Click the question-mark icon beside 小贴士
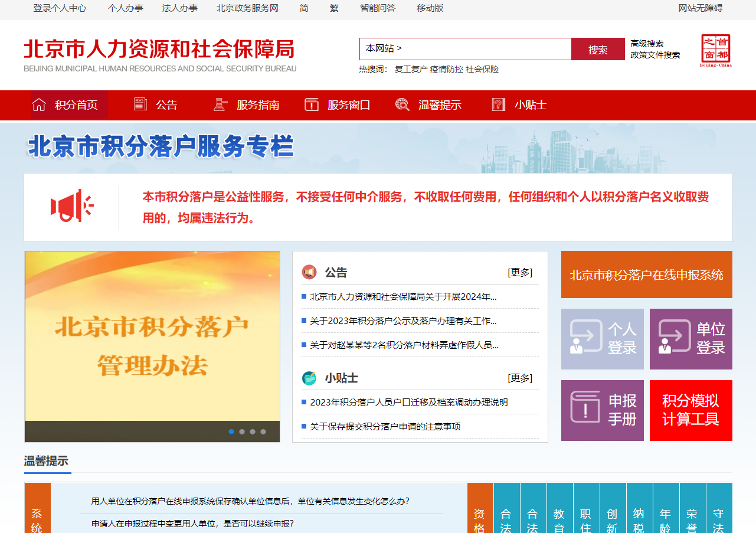756x533 pixels. pos(499,104)
